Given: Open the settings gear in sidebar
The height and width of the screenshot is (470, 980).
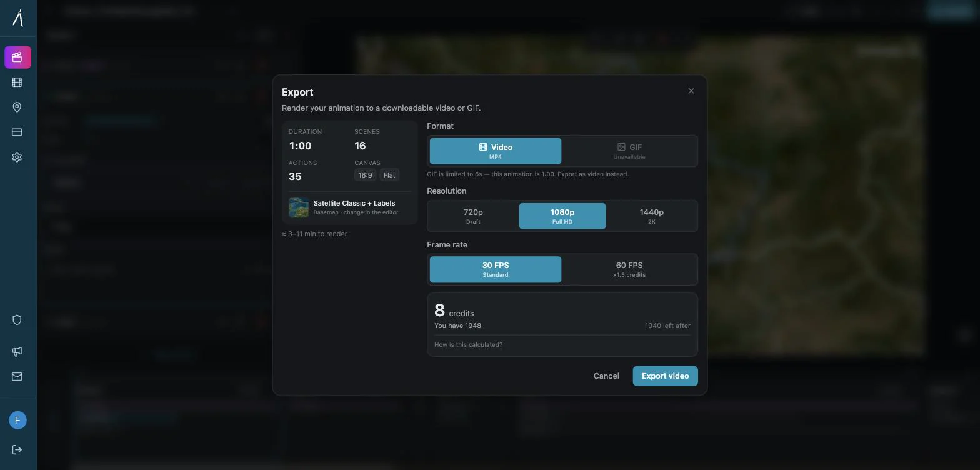Looking at the screenshot, I should tap(17, 157).
